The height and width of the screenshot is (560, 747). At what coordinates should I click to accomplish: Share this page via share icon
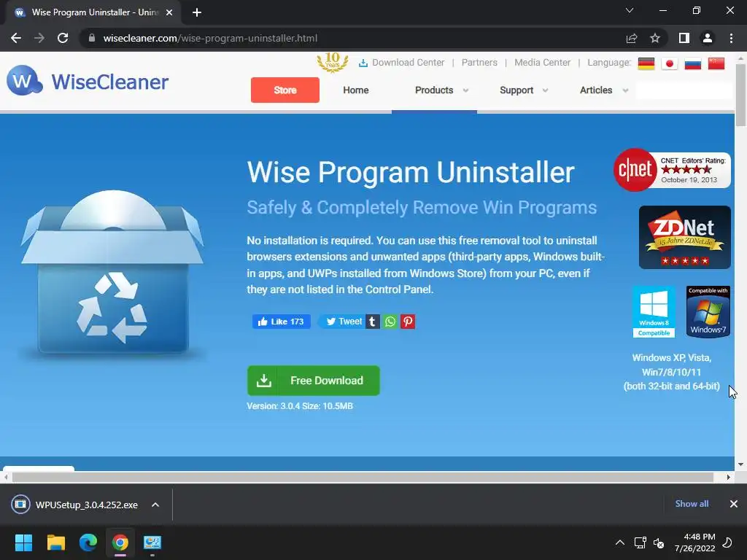click(x=632, y=38)
